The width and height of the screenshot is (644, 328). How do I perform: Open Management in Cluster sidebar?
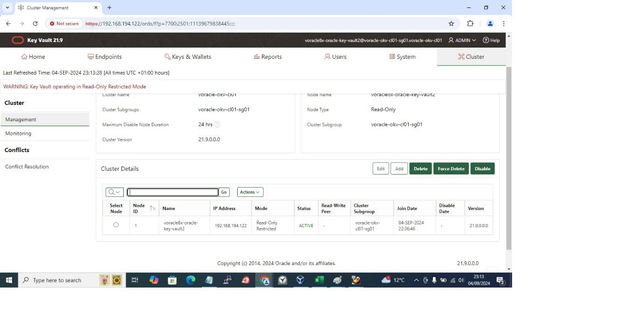click(x=44, y=119)
